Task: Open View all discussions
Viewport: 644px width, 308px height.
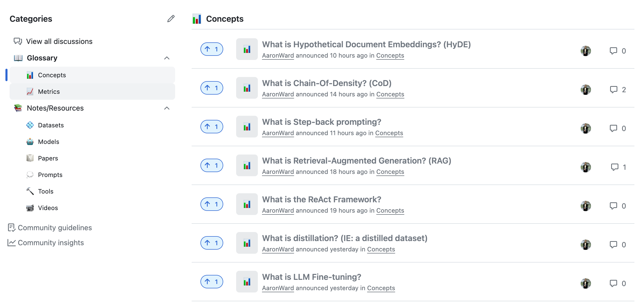Action: (x=59, y=42)
